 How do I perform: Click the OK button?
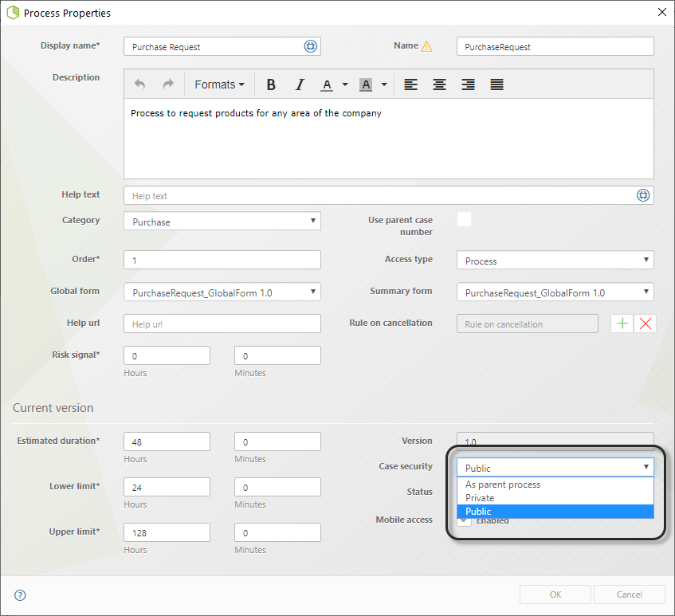click(555, 594)
